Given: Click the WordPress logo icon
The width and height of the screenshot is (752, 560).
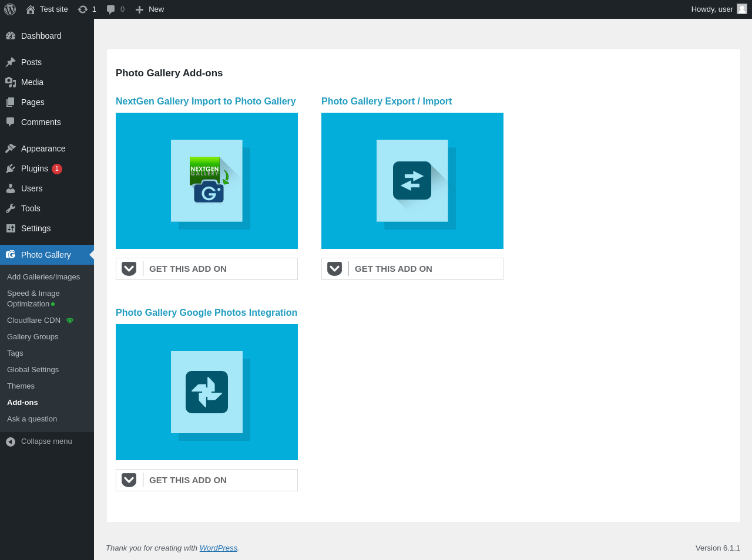Looking at the screenshot, I should pyautogui.click(x=10, y=9).
